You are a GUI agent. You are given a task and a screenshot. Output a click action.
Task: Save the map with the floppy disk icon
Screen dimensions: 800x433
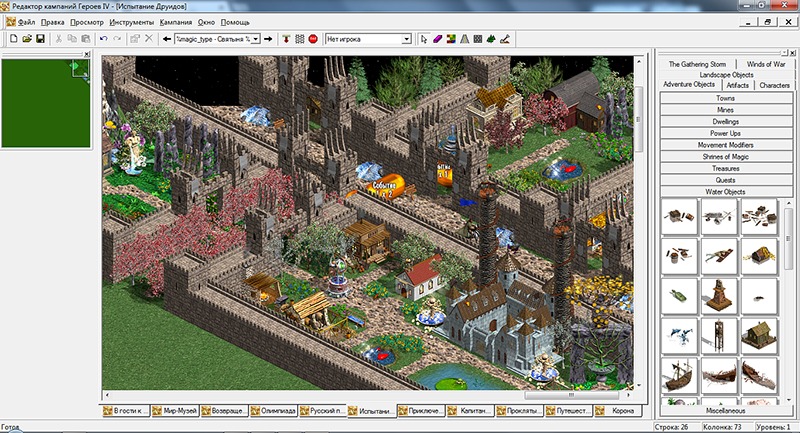[x=40, y=39]
